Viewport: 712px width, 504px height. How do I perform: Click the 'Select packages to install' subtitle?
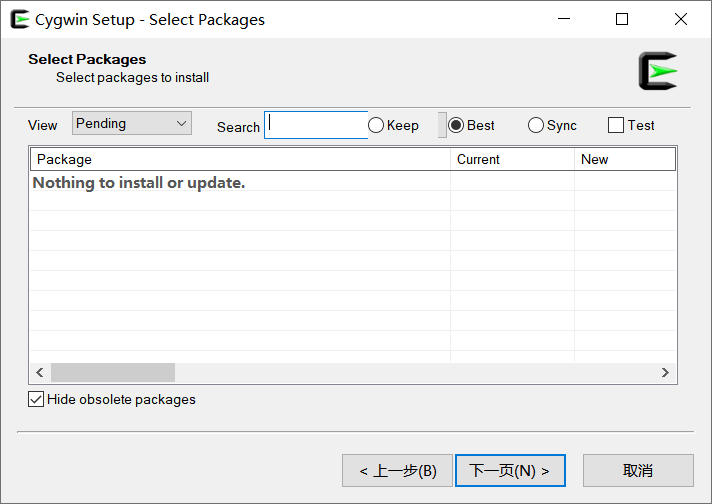pos(133,78)
